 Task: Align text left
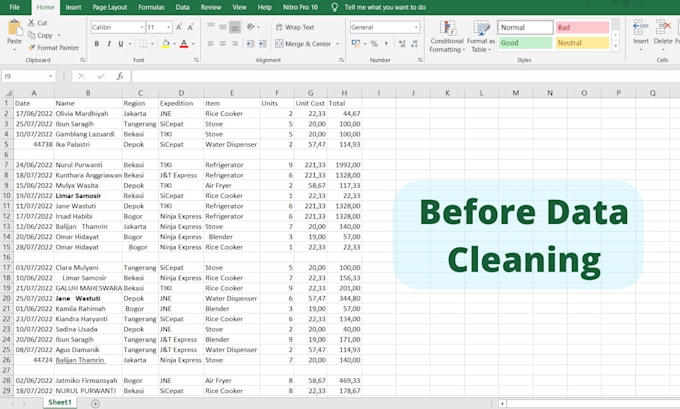tap(211, 44)
